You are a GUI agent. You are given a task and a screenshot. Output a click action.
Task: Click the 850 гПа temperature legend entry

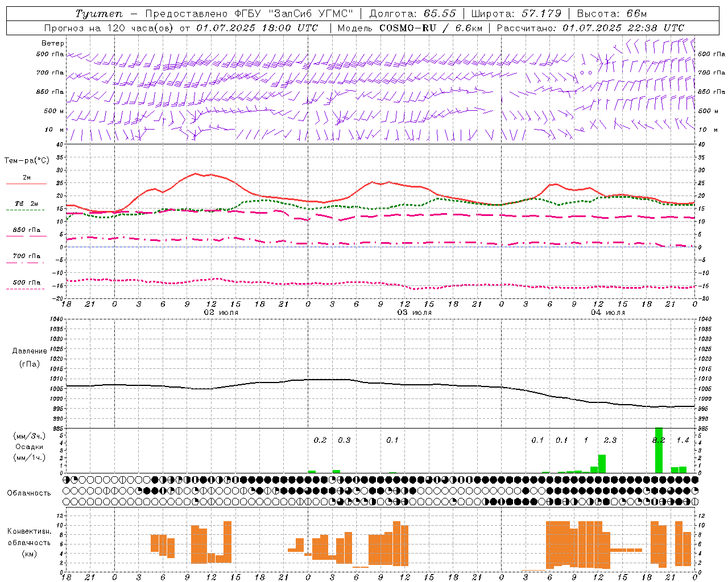coord(27,230)
